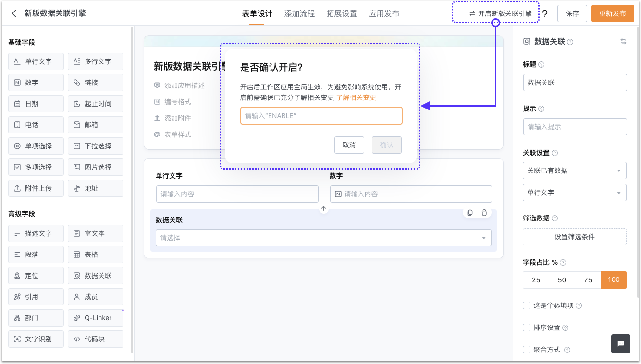Screen dimensions: 641x364
Task: Expand the 单行文字 dropdown in 关联设置
Action: pos(574,193)
